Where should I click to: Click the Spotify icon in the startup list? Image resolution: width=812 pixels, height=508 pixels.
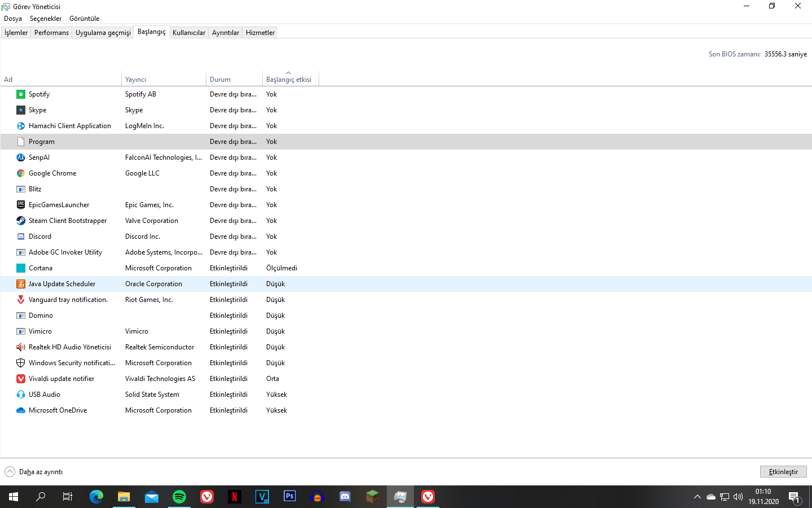click(21, 94)
